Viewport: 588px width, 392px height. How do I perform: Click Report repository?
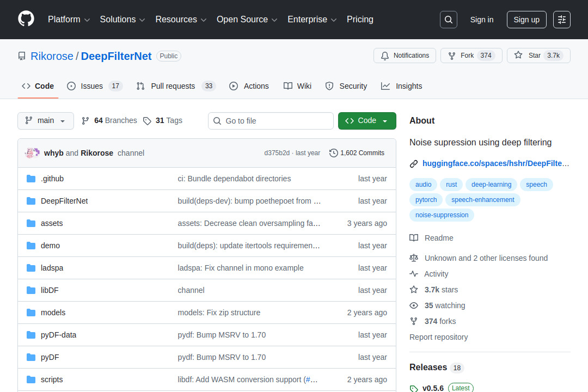tap(438, 336)
